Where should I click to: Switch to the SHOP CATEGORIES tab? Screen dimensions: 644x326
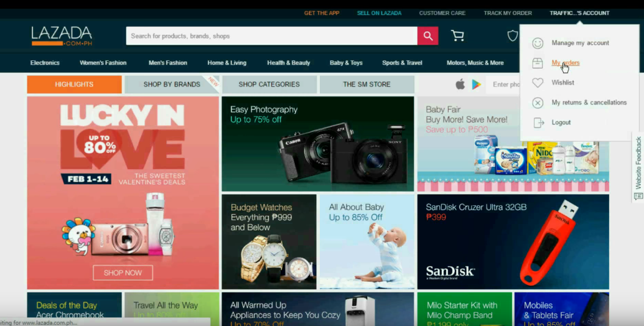tap(269, 84)
